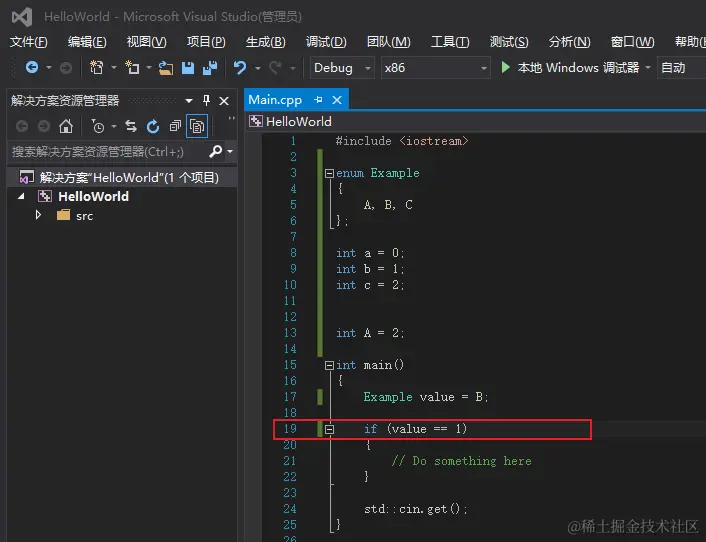
Task: Open the 测试(S) menu
Action: click(x=509, y=42)
